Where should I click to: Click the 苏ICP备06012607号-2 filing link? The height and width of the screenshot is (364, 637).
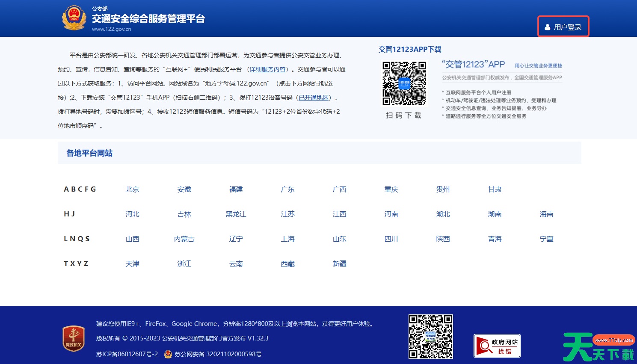pos(126,354)
